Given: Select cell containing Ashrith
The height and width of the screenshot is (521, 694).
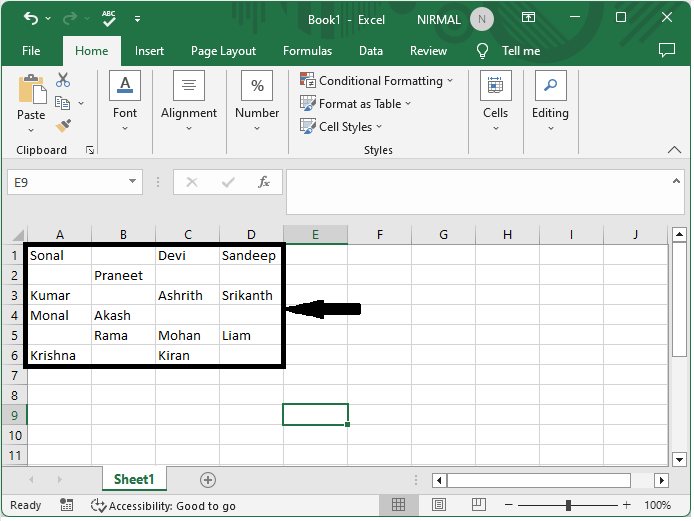Looking at the screenshot, I should tap(187, 295).
